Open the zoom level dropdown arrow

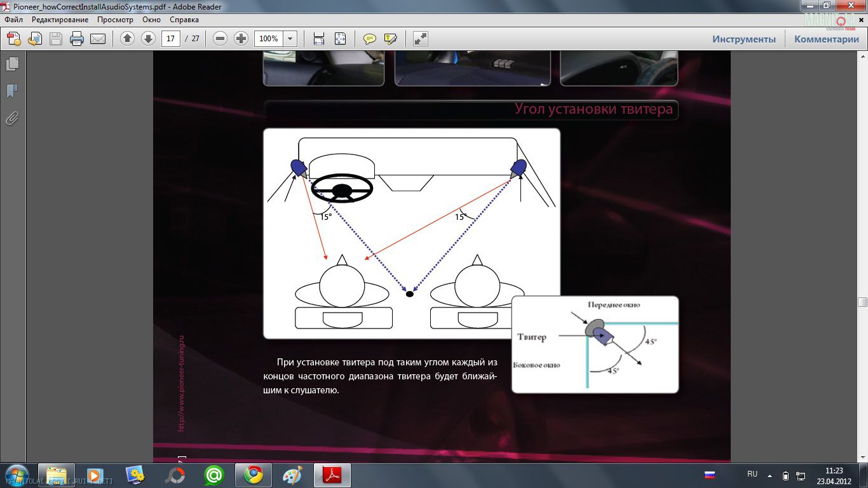coord(290,39)
